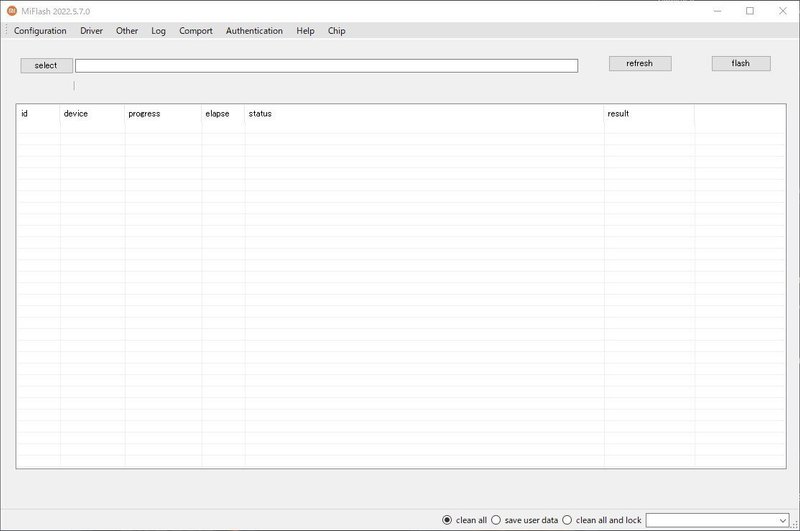Open the Chip menu
The width and height of the screenshot is (800, 531).
[336, 31]
